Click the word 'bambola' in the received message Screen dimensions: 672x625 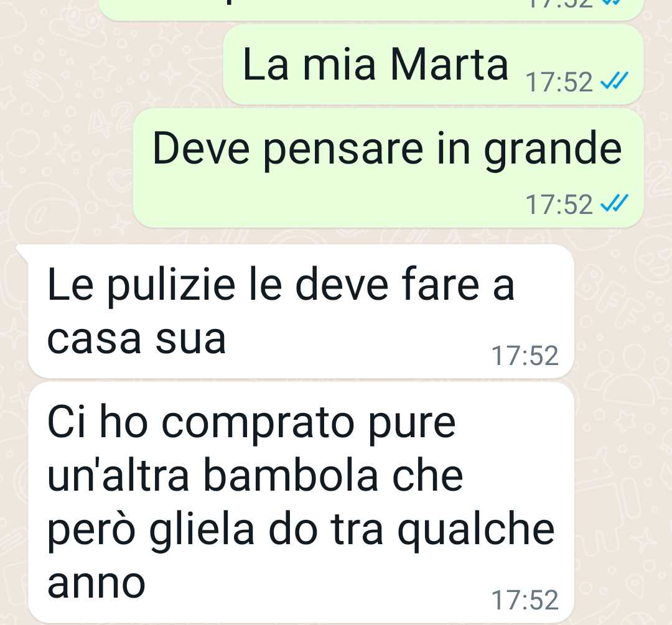(290, 476)
